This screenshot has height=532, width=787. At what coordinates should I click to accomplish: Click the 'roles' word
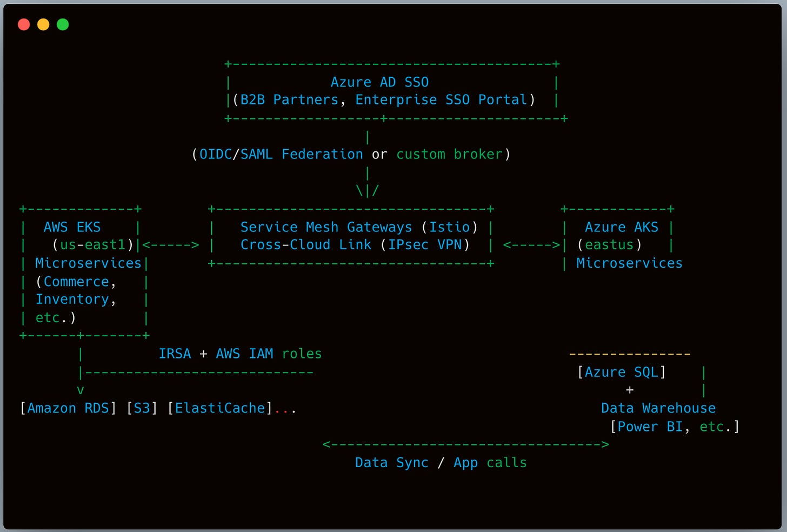coord(302,354)
